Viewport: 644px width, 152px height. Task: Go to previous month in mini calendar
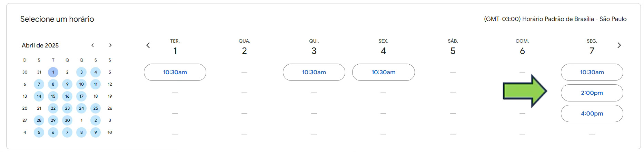(92, 45)
